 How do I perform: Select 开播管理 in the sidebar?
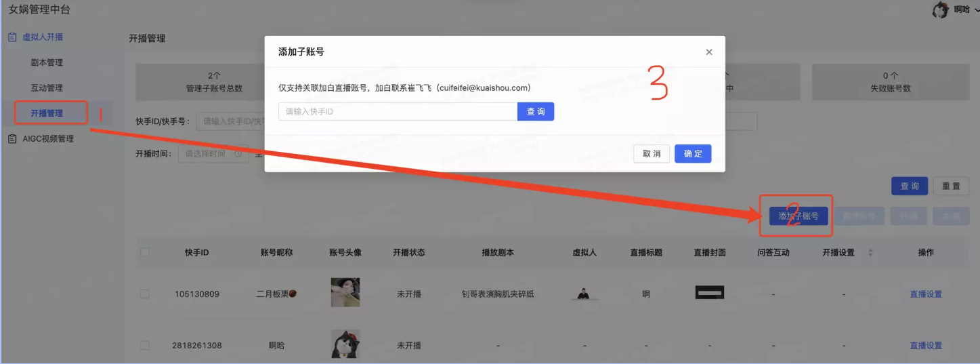[47, 113]
